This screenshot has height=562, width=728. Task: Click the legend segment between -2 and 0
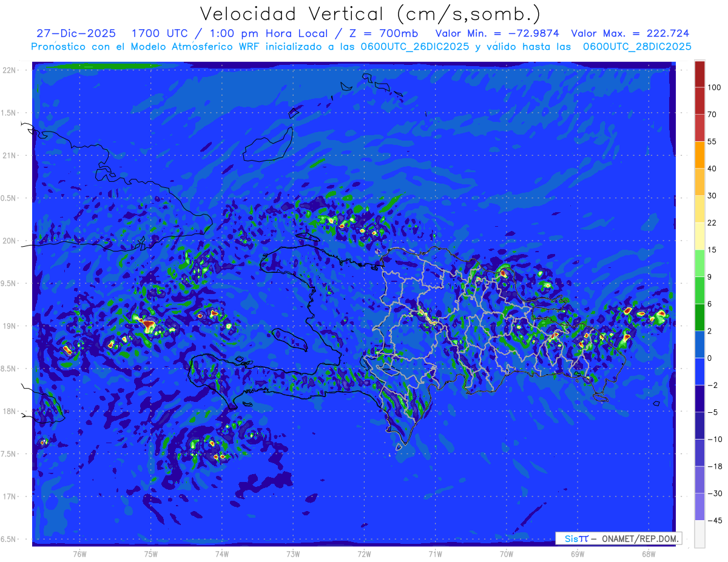[x=699, y=371]
